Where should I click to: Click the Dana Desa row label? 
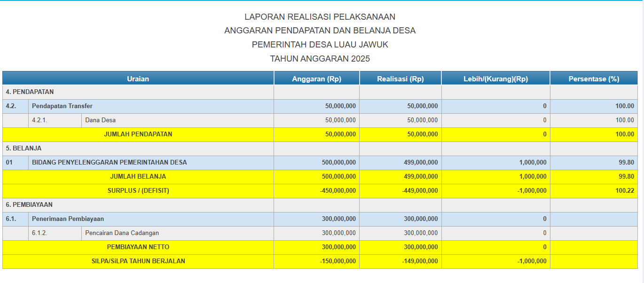100,120
